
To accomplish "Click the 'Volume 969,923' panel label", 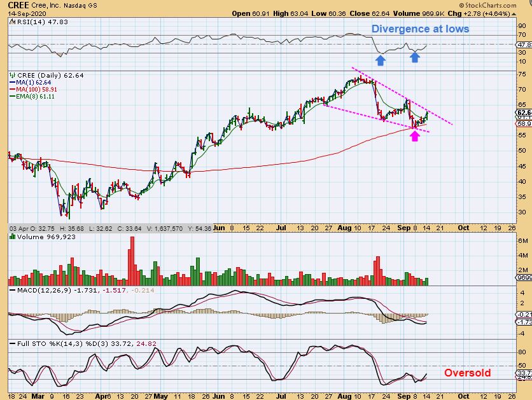I will pyautogui.click(x=46, y=237).
